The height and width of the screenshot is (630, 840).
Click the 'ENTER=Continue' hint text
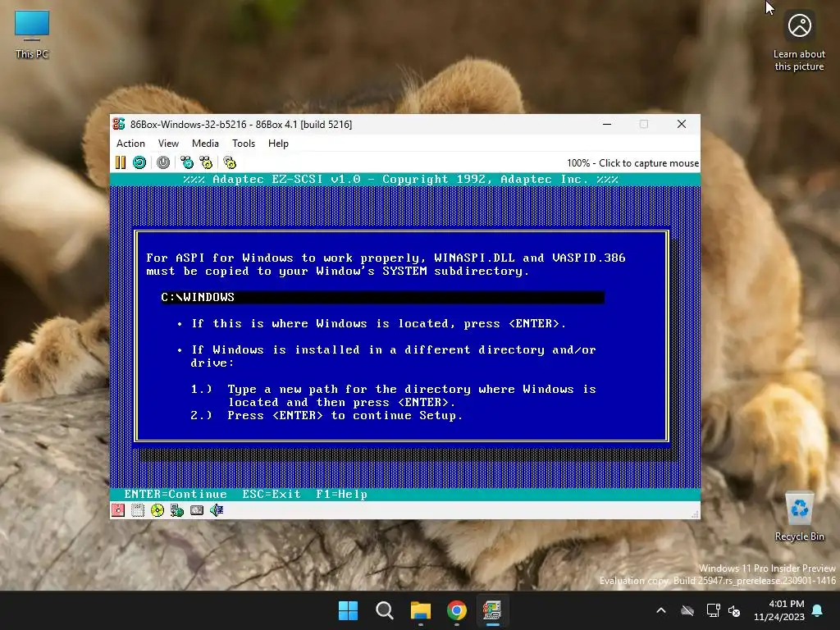(x=176, y=494)
